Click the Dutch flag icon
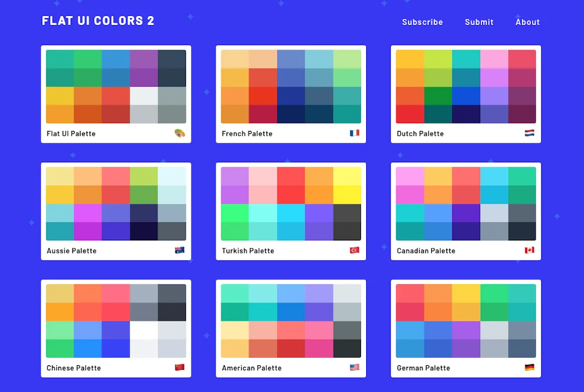 pyautogui.click(x=530, y=133)
